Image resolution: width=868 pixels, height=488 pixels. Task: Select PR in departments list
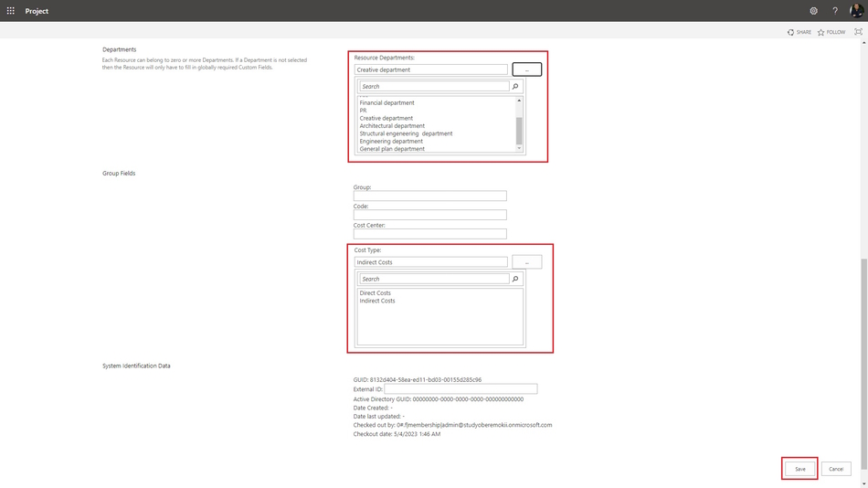point(363,111)
